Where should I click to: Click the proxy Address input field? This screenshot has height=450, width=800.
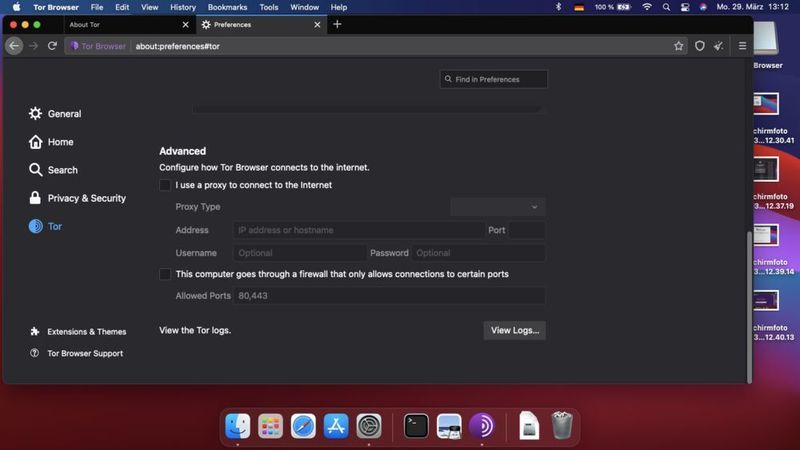(x=359, y=230)
